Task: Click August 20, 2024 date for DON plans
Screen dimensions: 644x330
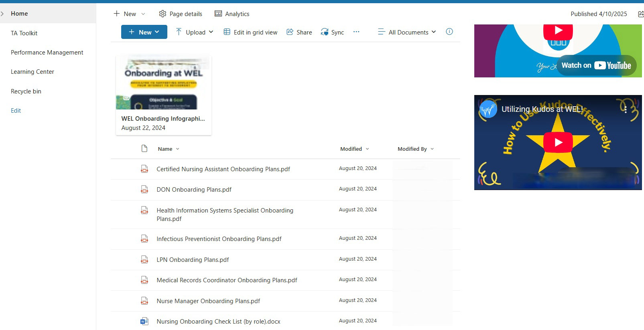Action: [358, 189]
